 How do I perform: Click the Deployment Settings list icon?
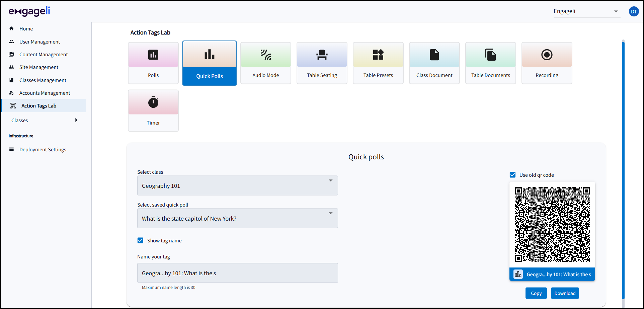11,149
